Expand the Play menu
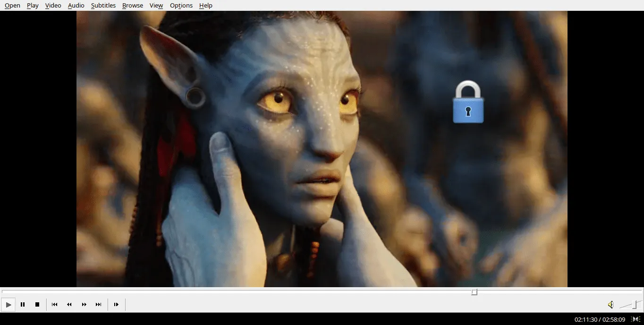Screen dimensions: 644x325 [33, 6]
